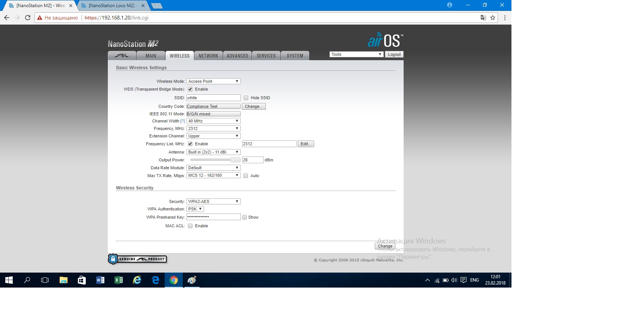Open Channel Width [?] help link
Viewport: 644px width, 328px height.
(183, 121)
